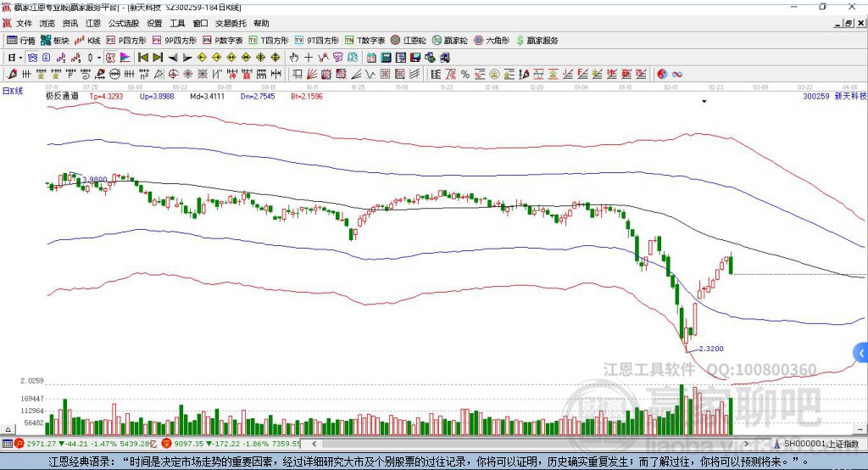Click the 板块 toolbar button
This screenshot has width=868, height=470.
click(55, 41)
